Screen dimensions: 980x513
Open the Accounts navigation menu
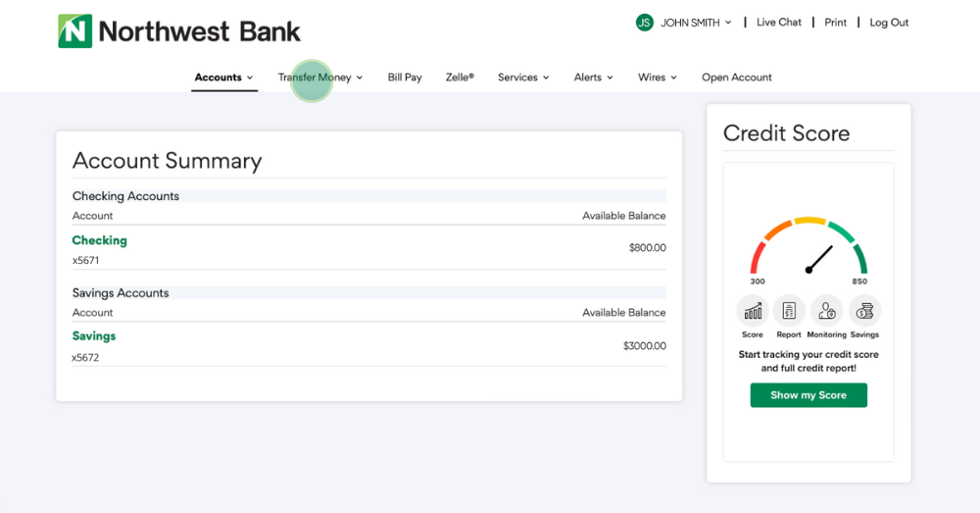(223, 77)
